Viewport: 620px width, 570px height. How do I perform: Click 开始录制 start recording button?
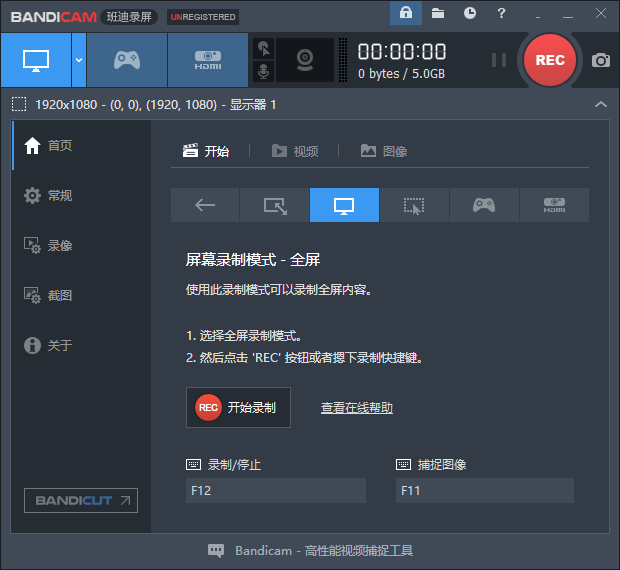[x=238, y=408]
